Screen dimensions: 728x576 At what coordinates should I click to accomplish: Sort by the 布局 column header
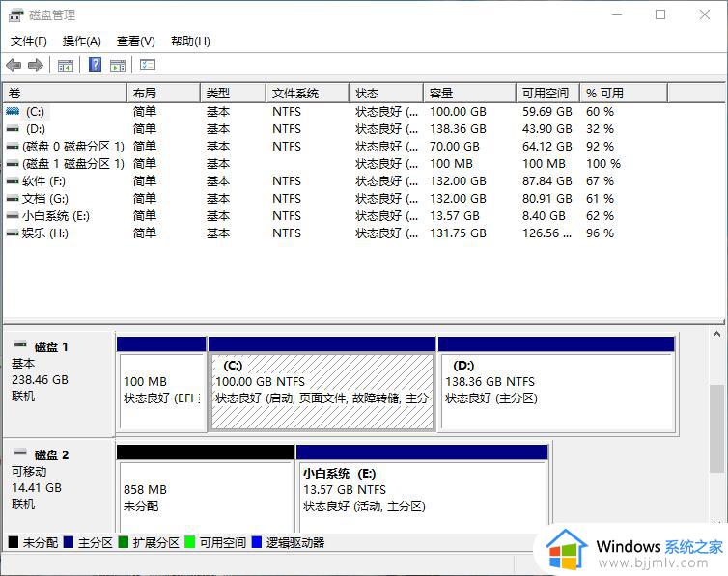(164, 94)
